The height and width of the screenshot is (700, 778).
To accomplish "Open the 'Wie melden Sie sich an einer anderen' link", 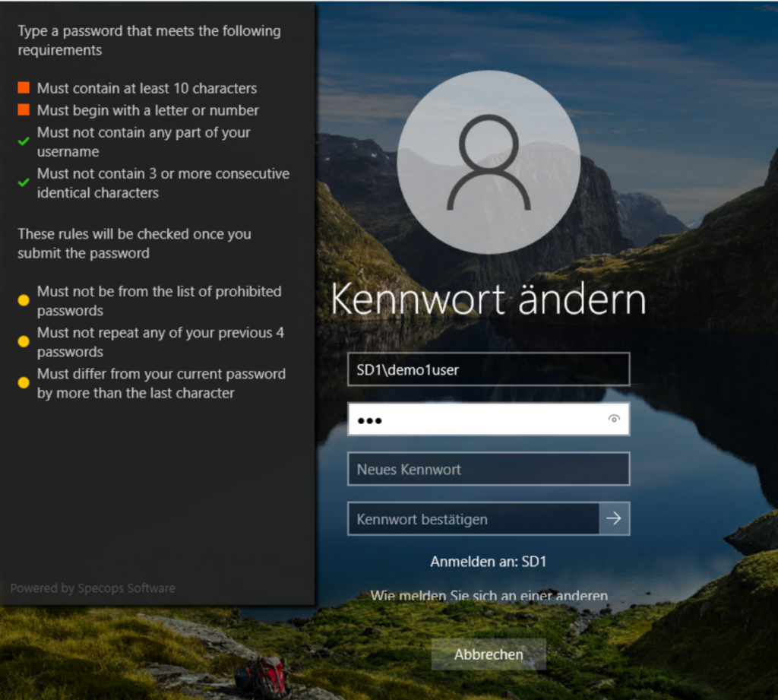I will [x=489, y=595].
